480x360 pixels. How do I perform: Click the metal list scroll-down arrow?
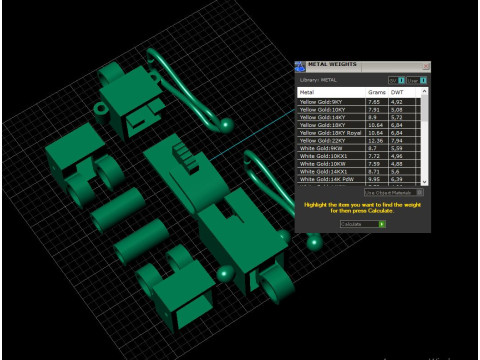pos(424,182)
